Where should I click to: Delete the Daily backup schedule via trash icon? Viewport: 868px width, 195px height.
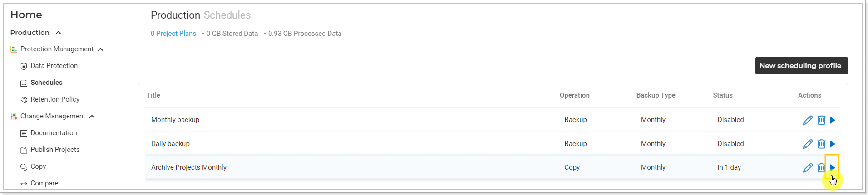pyautogui.click(x=821, y=144)
